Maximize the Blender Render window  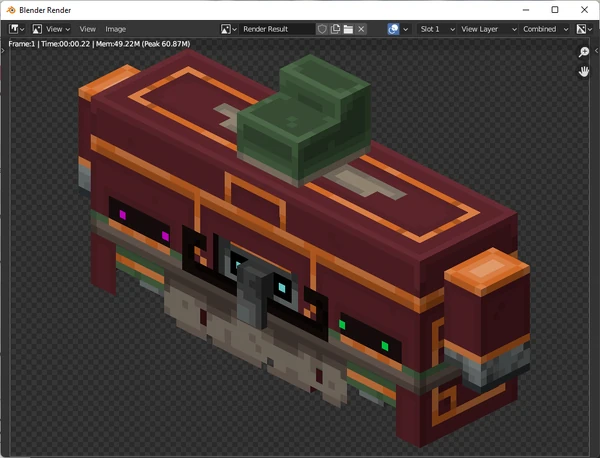click(555, 10)
